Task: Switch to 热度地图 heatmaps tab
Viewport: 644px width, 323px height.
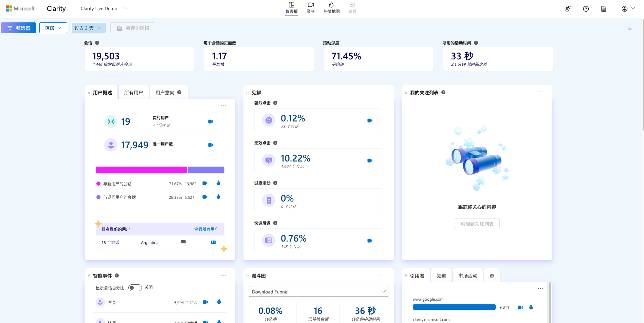Action: click(x=331, y=8)
